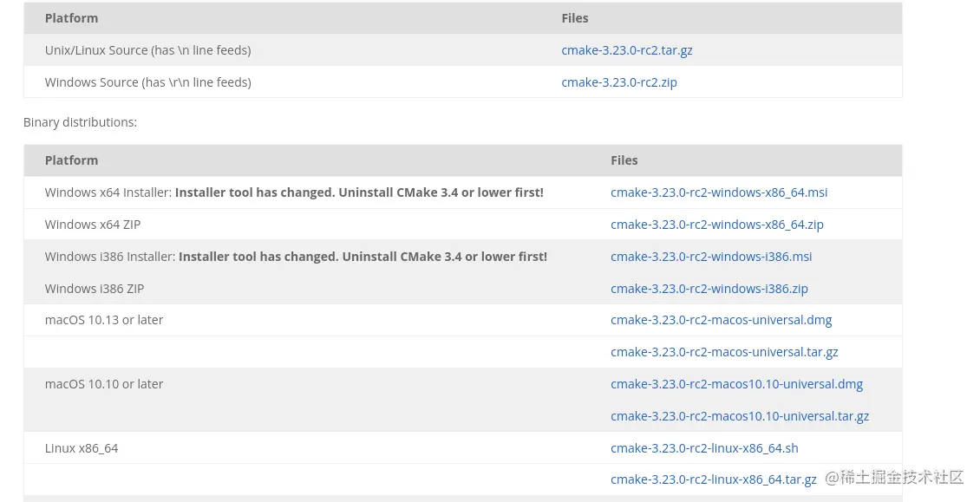Click the Files header in binary distributions table

(624, 160)
